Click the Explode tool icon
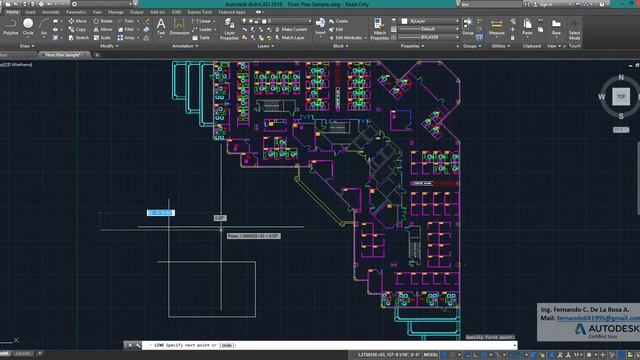Image resolution: width=640 pixels, height=360 pixels. (147, 29)
